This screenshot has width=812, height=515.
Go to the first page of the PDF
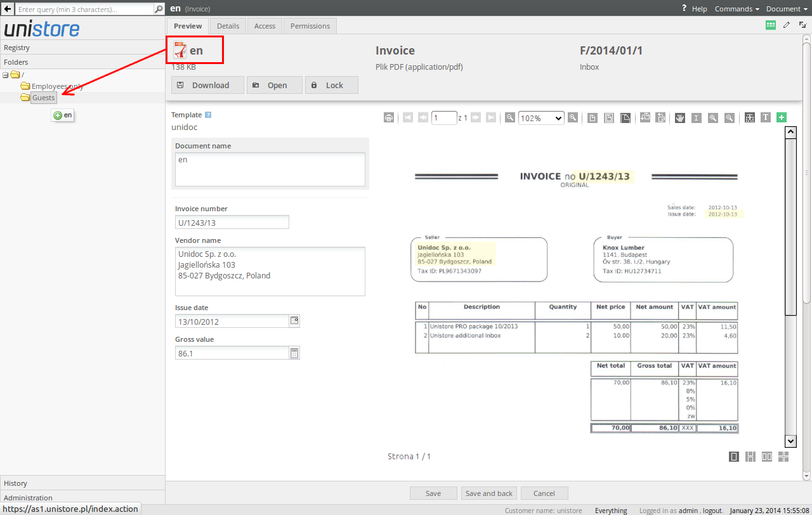[x=408, y=117]
